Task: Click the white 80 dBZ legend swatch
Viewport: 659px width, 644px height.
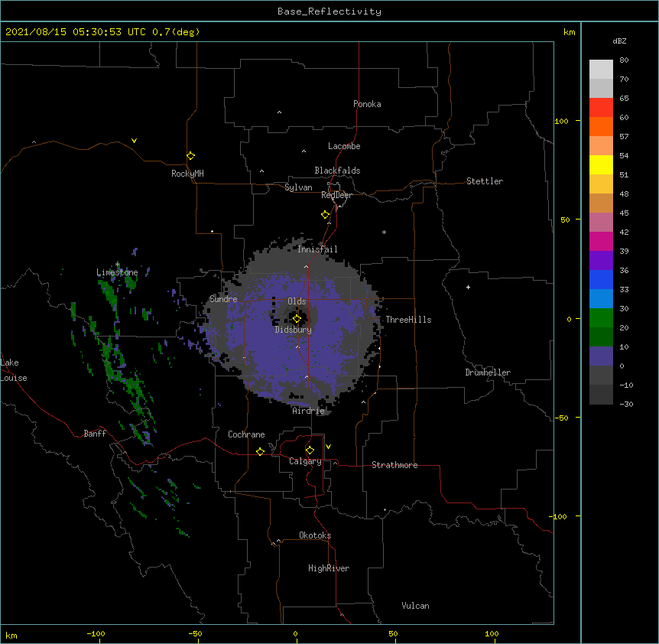Action: (601, 69)
